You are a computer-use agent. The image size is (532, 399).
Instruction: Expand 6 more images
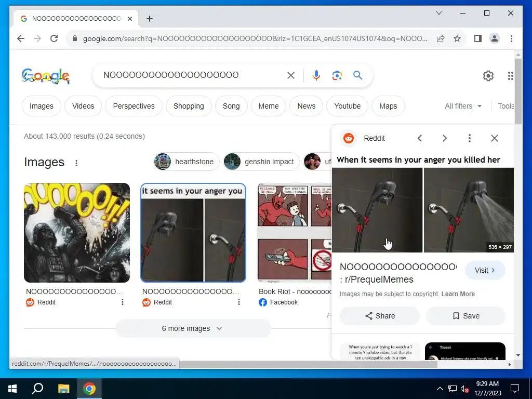(x=193, y=328)
